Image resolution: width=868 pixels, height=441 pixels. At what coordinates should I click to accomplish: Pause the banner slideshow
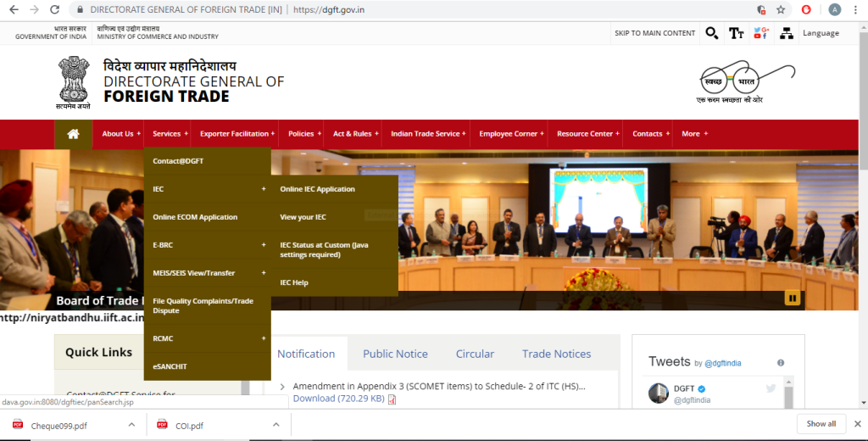[x=793, y=298]
